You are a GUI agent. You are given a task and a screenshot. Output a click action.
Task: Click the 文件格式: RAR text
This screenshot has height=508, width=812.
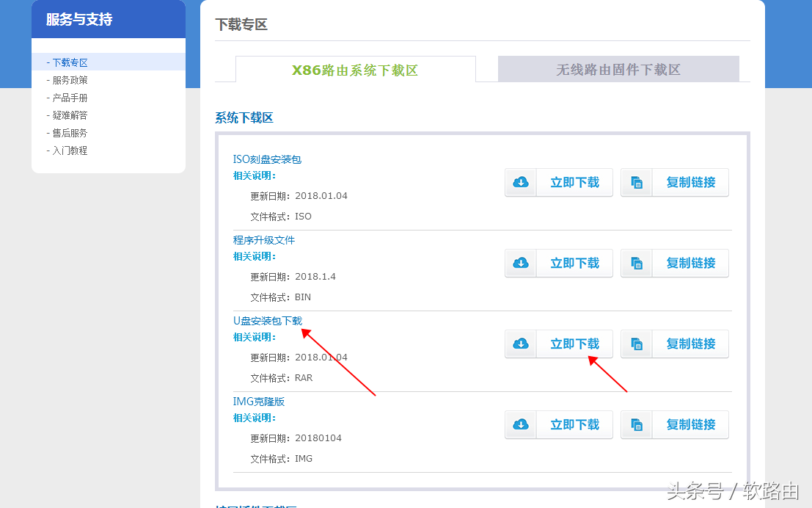click(282, 378)
